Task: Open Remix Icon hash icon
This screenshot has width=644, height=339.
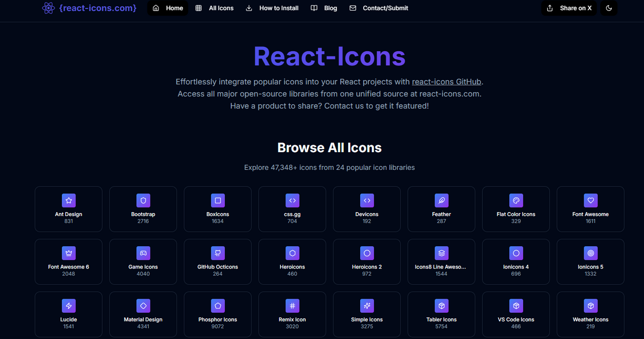Action: tap(292, 306)
